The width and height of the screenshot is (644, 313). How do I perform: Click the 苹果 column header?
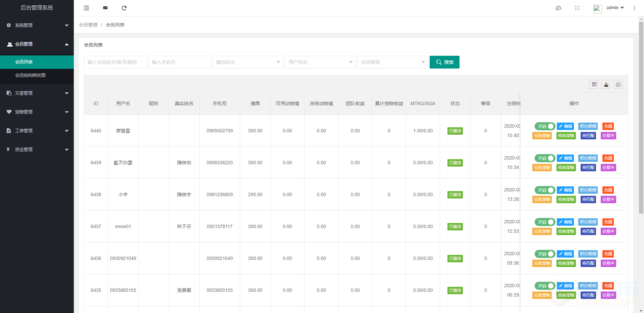tap(255, 103)
